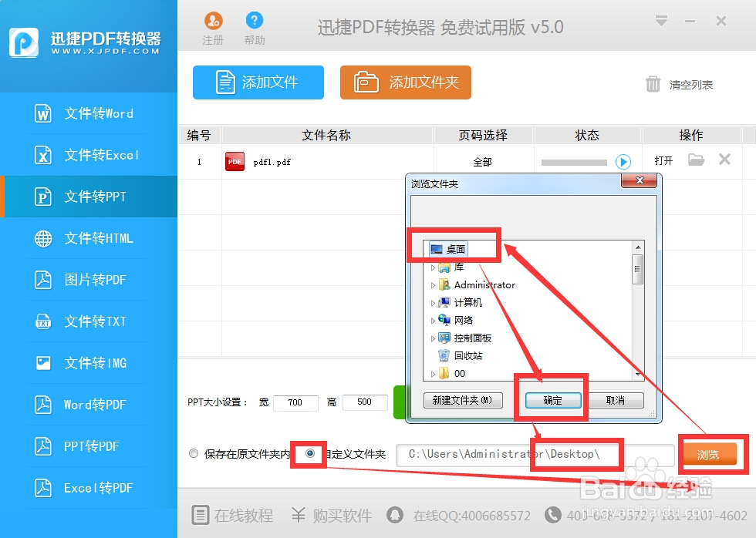This screenshot has width=756, height=538.
Task: Expand the 计算机 tree node
Action: (x=434, y=302)
